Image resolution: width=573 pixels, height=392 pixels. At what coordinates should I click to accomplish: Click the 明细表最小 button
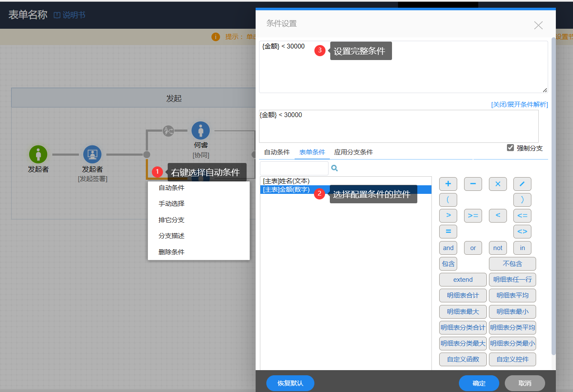click(x=513, y=312)
